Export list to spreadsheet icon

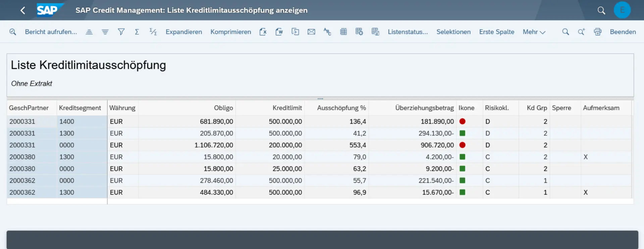263,32
